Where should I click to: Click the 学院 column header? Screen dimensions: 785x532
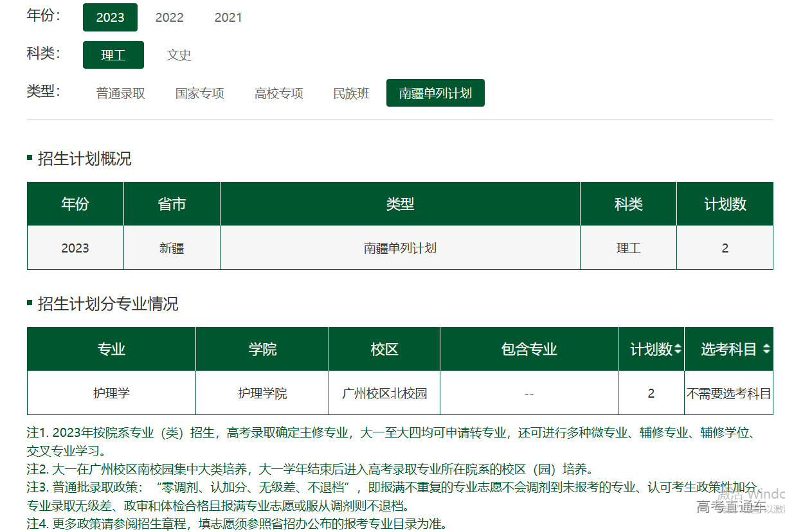coord(262,350)
